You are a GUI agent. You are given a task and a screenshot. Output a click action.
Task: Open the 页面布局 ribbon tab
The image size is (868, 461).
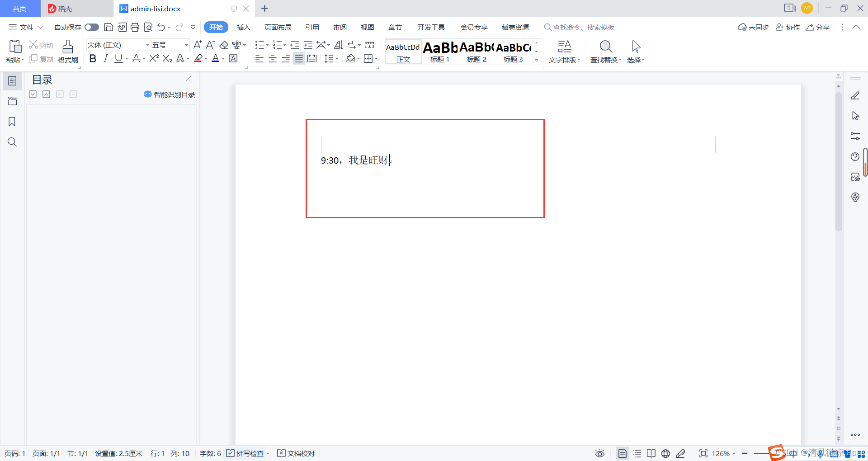(x=278, y=27)
